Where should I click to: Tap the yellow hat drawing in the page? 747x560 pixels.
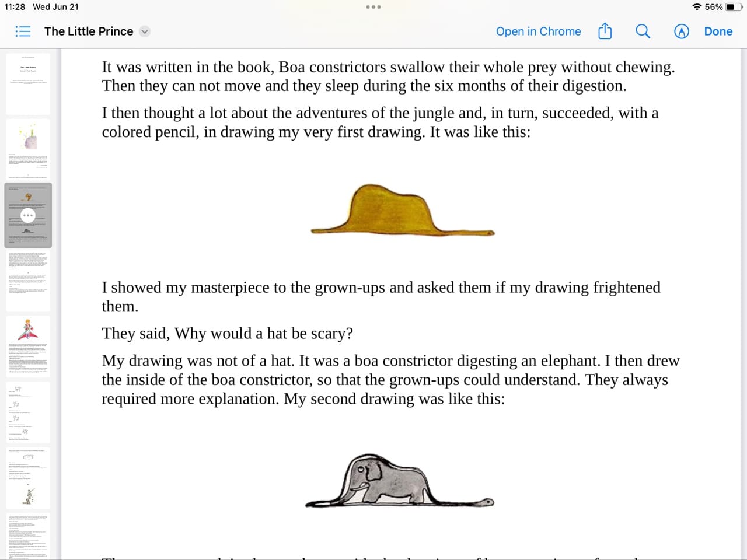(x=403, y=210)
